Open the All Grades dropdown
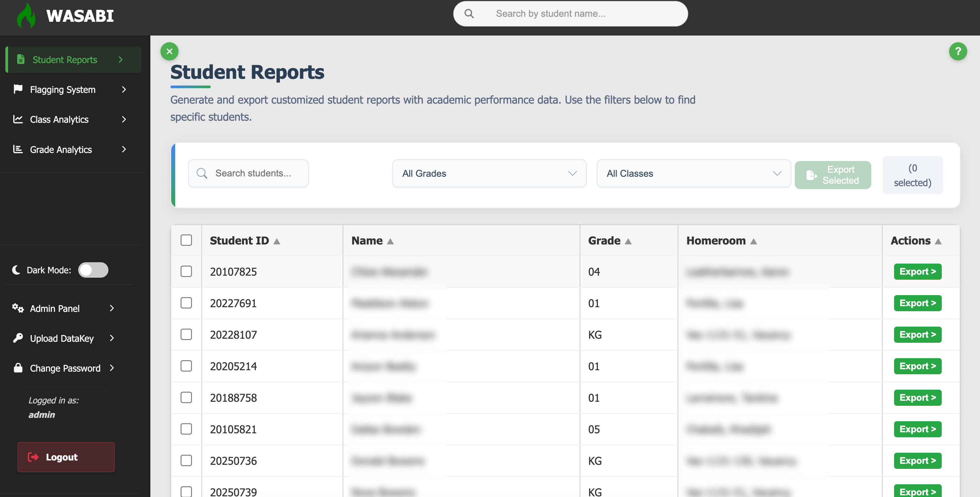Image resolution: width=980 pixels, height=497 pixels. [489, 173]
